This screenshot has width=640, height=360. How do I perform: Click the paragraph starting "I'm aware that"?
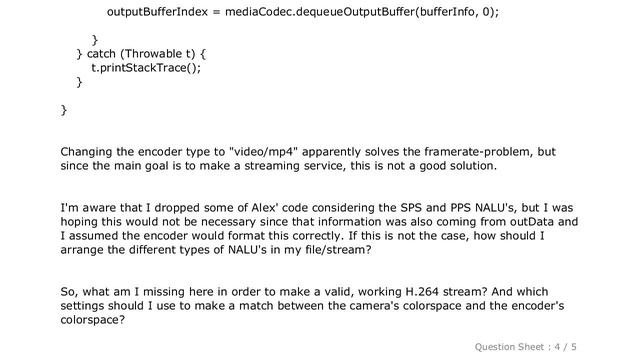319,229
